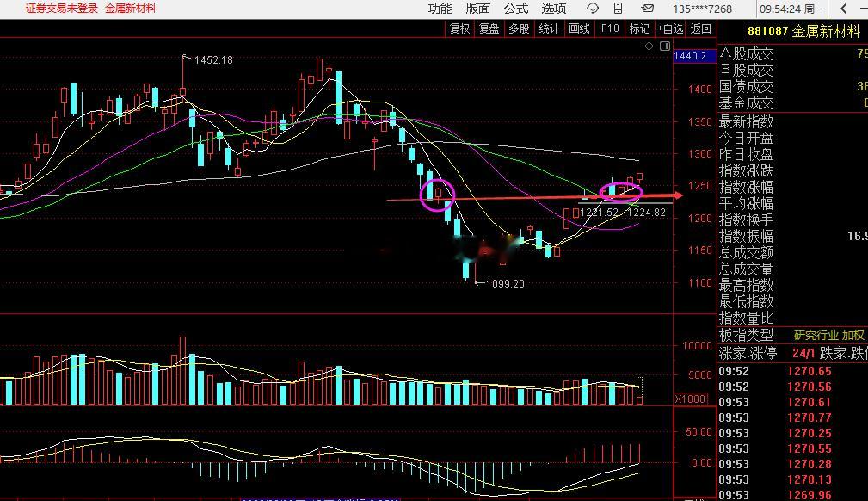Click the 涨家.涨停 label

click(x=748, y=353)
